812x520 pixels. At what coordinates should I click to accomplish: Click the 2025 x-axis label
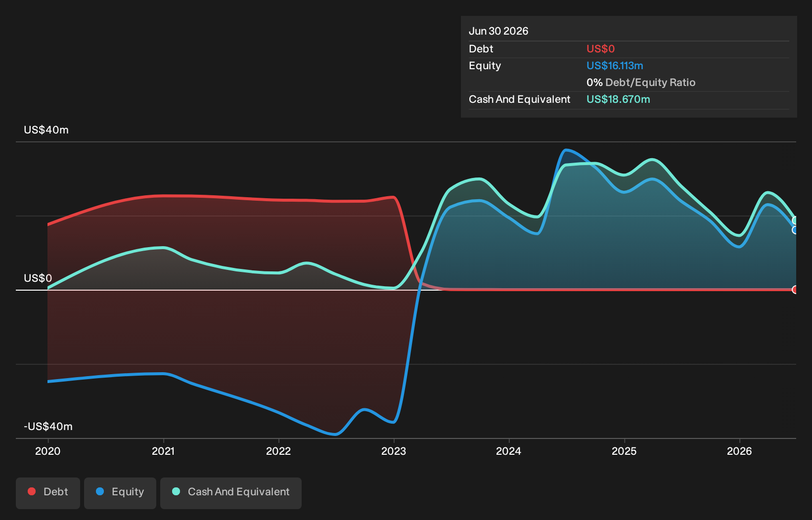point(624,451)
